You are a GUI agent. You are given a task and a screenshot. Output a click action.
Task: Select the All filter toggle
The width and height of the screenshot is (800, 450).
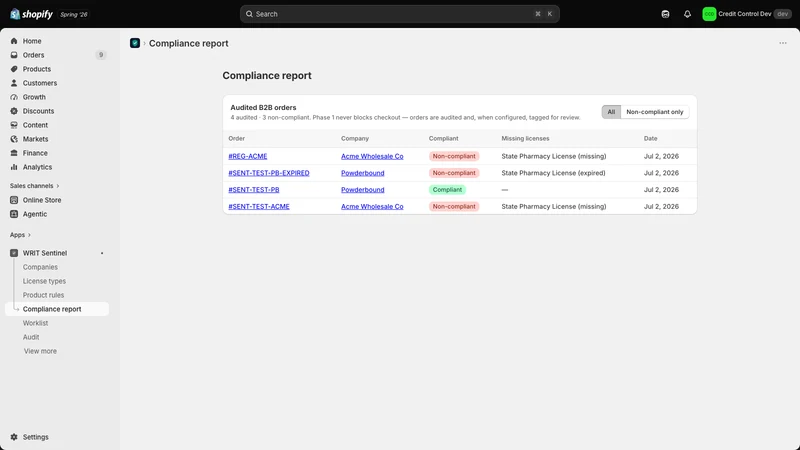coord(611,112)
